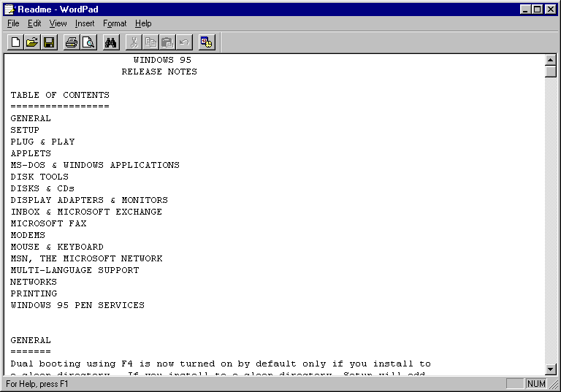Click the 'TABLE OF CONTENTS' line
The image size is (561, 392).
tap(60, 95)
